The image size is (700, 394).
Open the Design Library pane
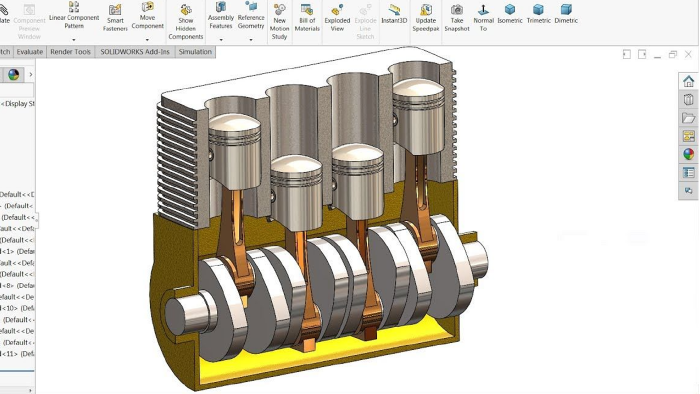(x=688, y=100)
